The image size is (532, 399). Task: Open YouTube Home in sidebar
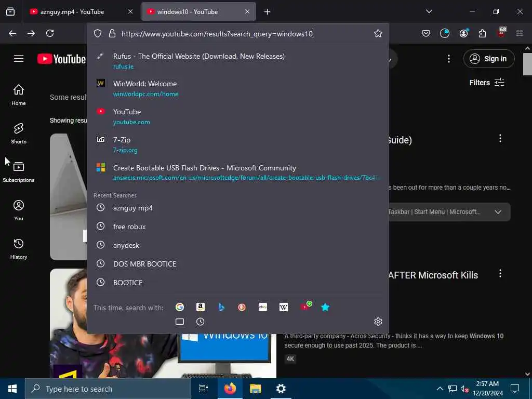[19, 95]
